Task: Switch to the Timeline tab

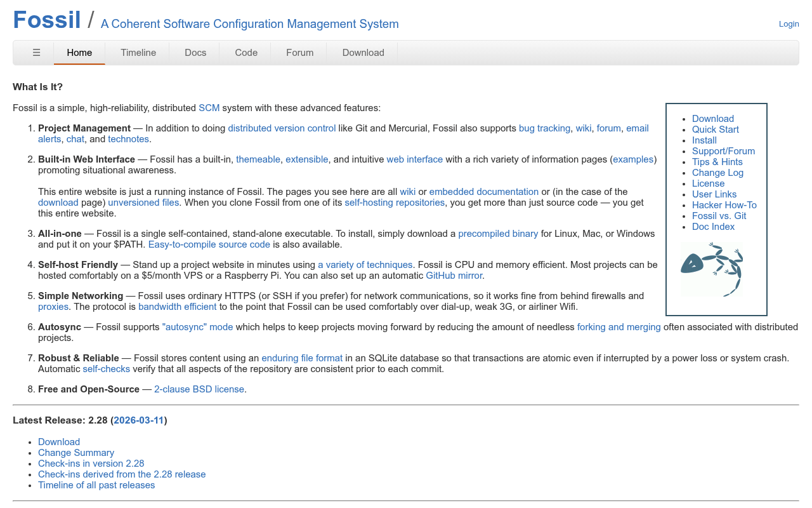Action: tap(138, 53)
